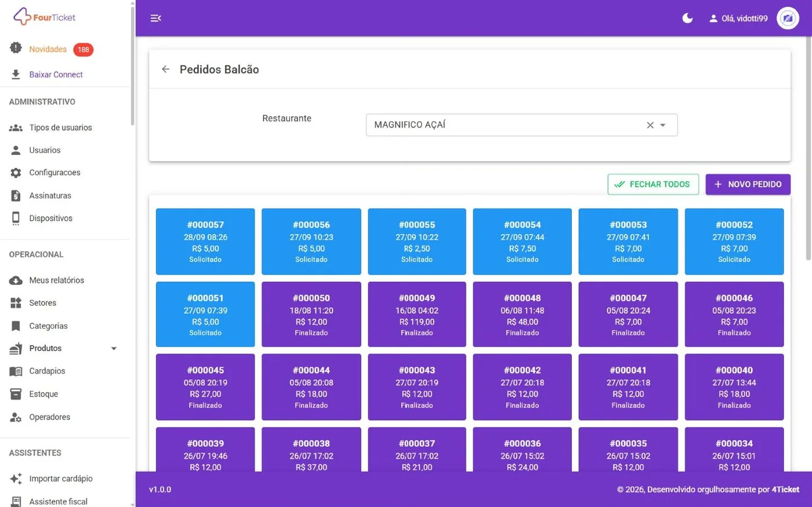812x507 pixels.
Task: Click the FECHAR TODOS button
Action: [653, 184]
